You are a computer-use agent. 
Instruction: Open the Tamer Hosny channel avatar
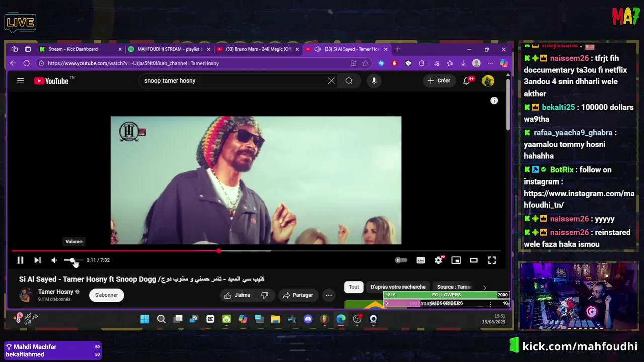point(26,295)
